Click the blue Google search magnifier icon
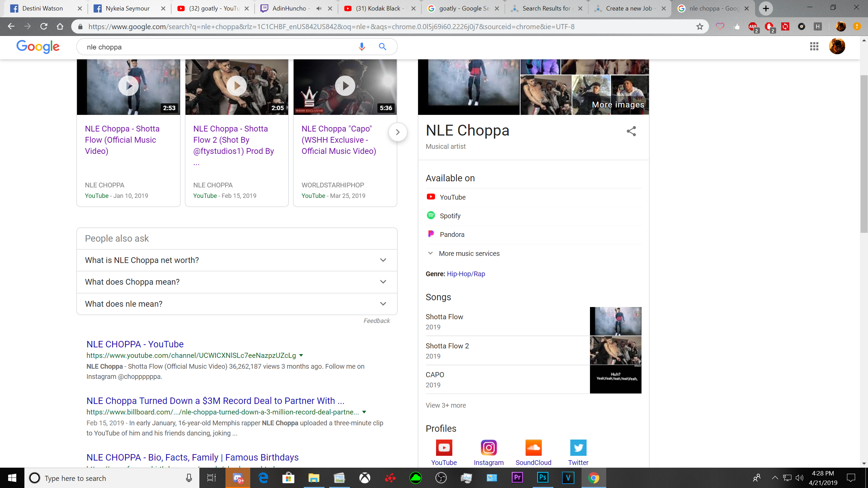Screen dimensions: 868x488 382,47
